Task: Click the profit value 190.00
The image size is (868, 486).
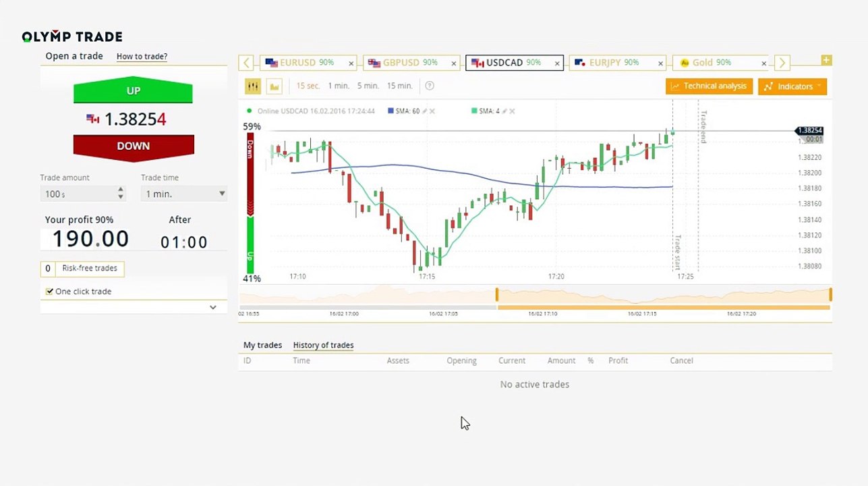Action: coord(90,238)
